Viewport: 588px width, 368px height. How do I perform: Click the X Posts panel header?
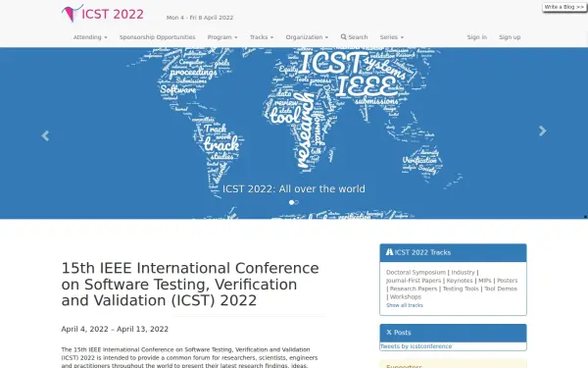coord(453,333)
